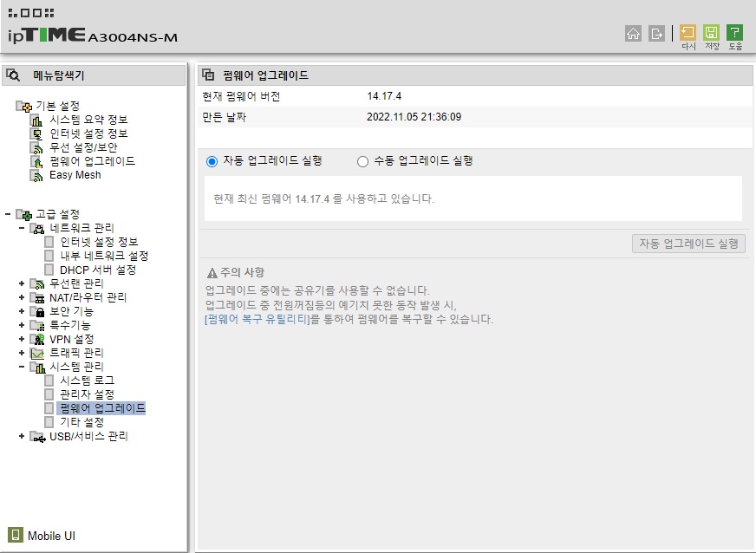
Task: Click the basic 인터넷 설정 정보 monitor icon
Action: 36,134
